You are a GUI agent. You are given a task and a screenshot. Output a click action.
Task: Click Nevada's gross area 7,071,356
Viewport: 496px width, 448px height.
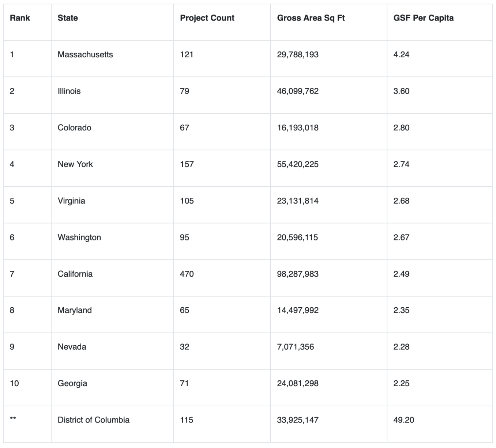295,347
